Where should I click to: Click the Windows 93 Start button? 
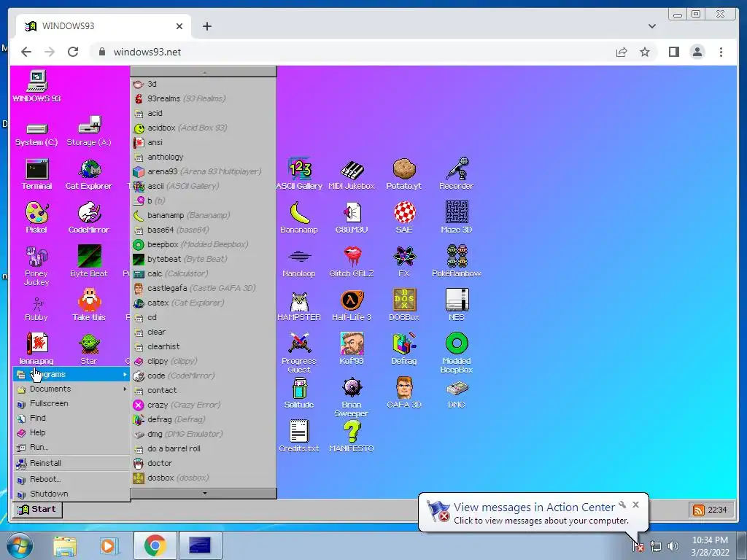pyautogui.click(x=37, y=509)
